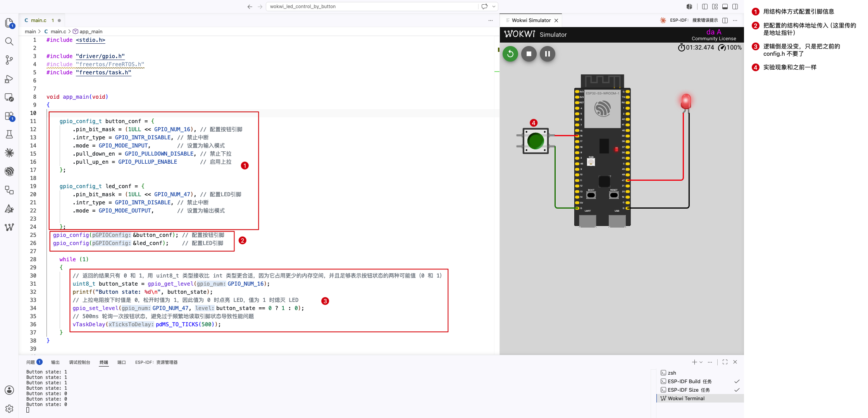Expand the command center dropdown chevron
Screen dimensions: 868x418
pyautogui.click(x=494, y=7)
